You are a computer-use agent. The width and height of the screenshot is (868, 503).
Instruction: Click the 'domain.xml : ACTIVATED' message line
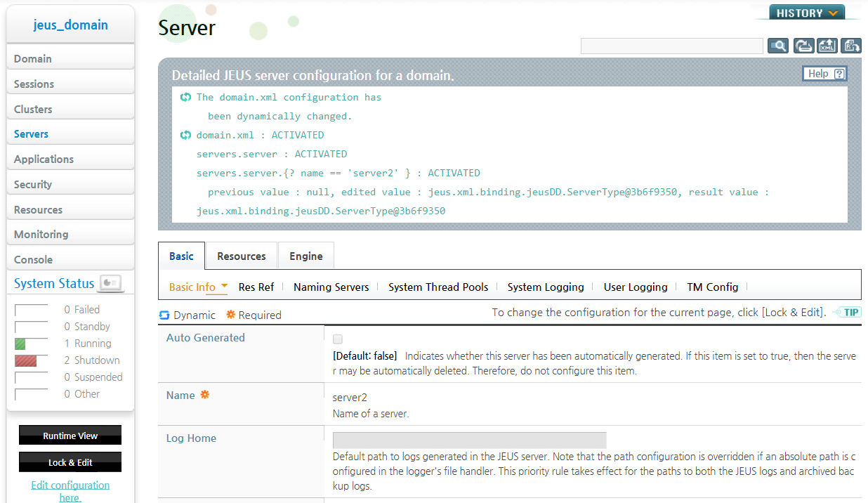pyautogui.click(x=260, y=135)
